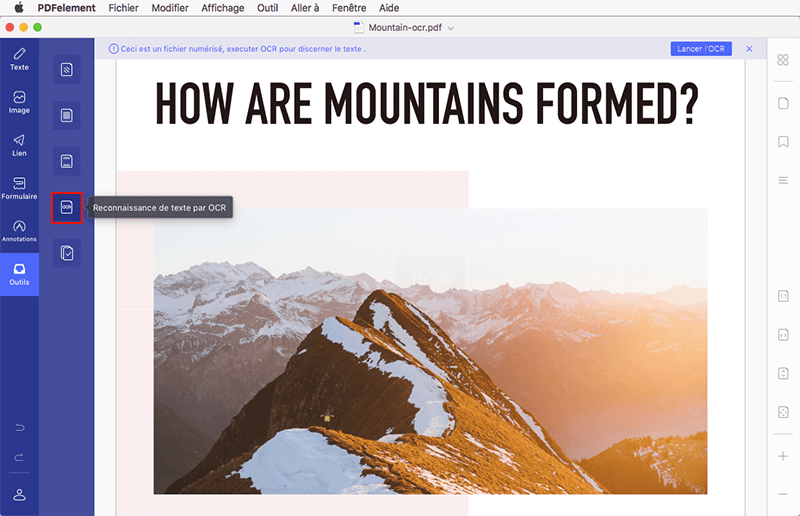The height and width of the screenshot is (516, 800).
Task: Dismiss the OCR notification banner
Action: click(x=749, y=49)
